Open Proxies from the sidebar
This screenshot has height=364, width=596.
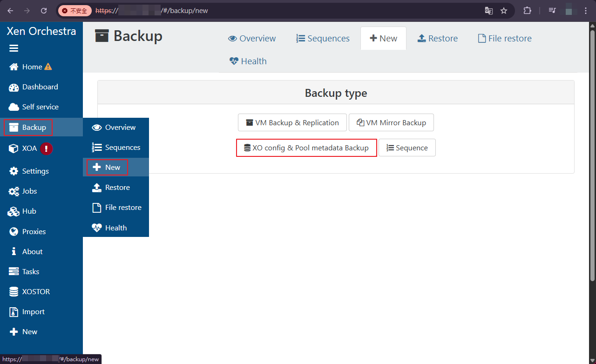click(x=27, y=232)
